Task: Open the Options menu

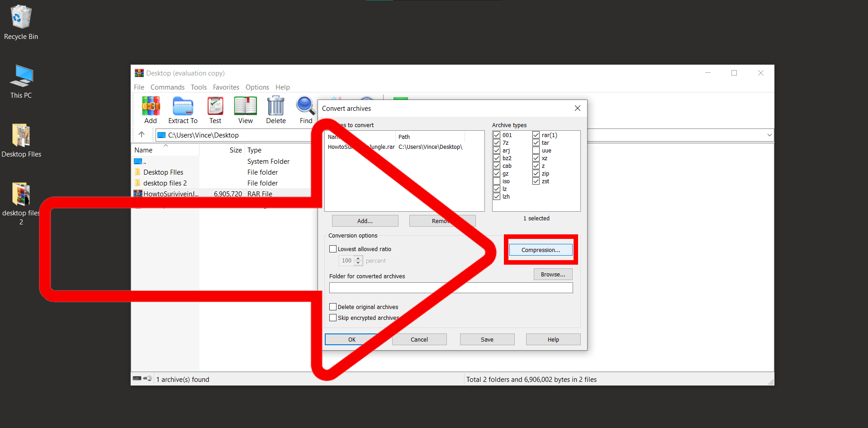Action: [x=257, y=87]
